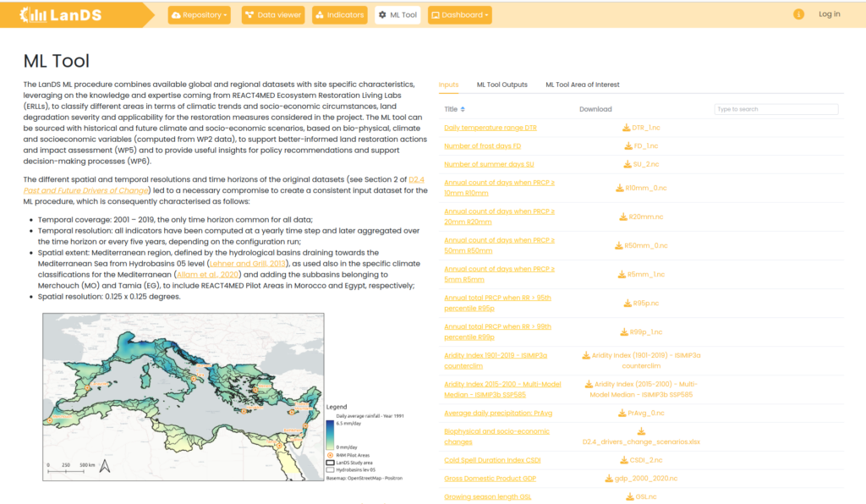Download the R99p_1.nc file icon
The height and width of the screenshot is (504, 866).
point(624,331)
